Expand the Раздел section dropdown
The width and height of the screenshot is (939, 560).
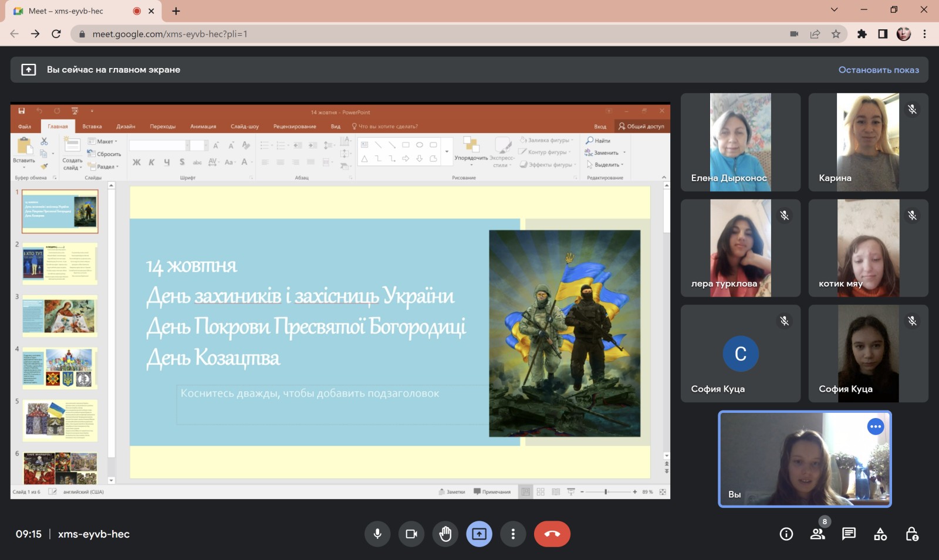[x=103, y=167]
